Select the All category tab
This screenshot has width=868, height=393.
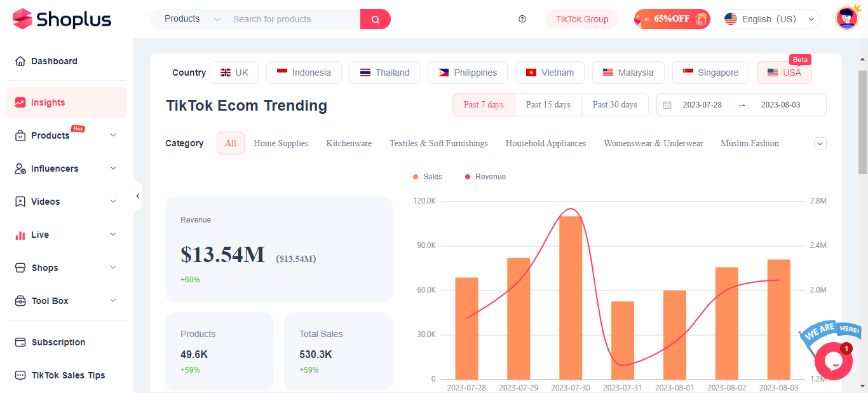coord(231,143)
